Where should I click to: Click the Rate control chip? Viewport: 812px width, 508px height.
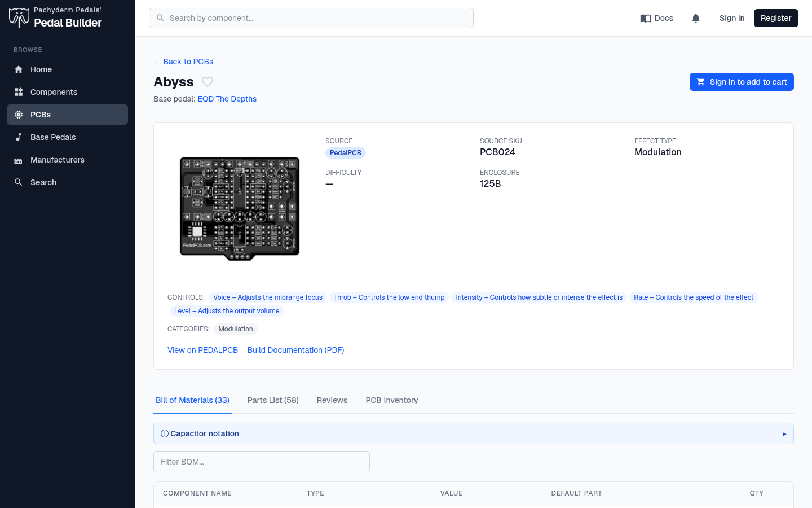click(694, 297)
